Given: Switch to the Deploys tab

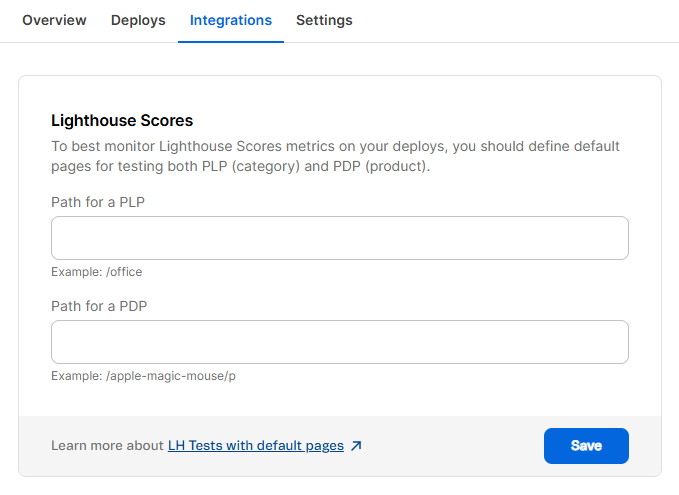Looking at the screenshot, I should [x=138, y=20].
